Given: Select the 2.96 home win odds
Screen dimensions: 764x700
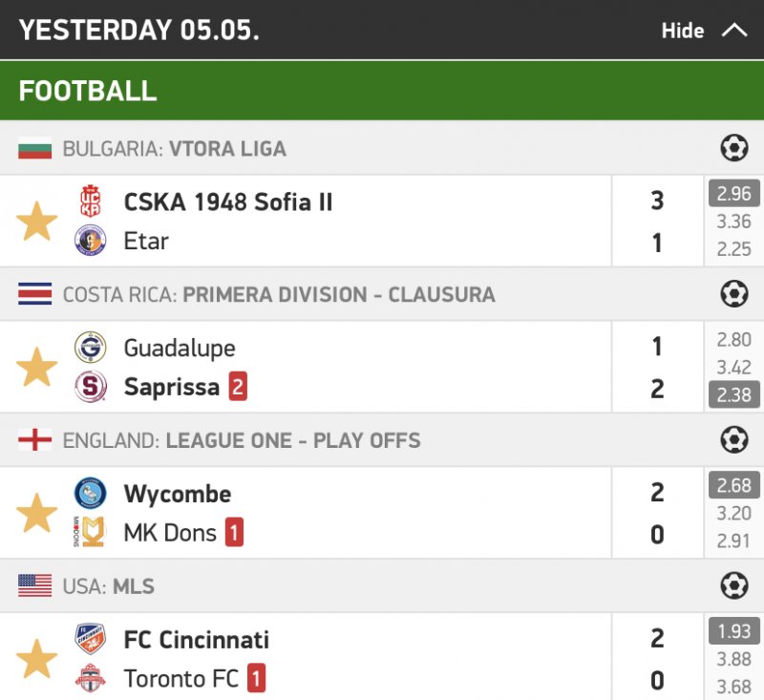Looking at the screenshot, I should point(733,194).
